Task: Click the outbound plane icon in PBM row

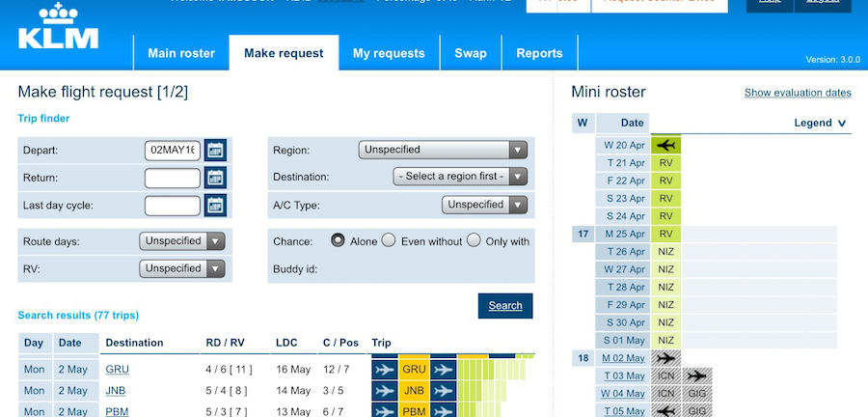Action: click(x=385, y=411)
